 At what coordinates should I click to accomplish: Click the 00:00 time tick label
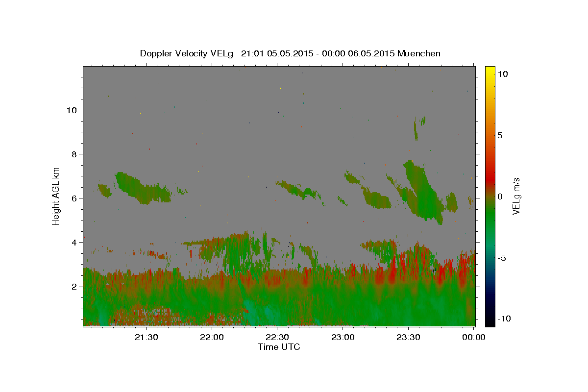pos(474,338)
